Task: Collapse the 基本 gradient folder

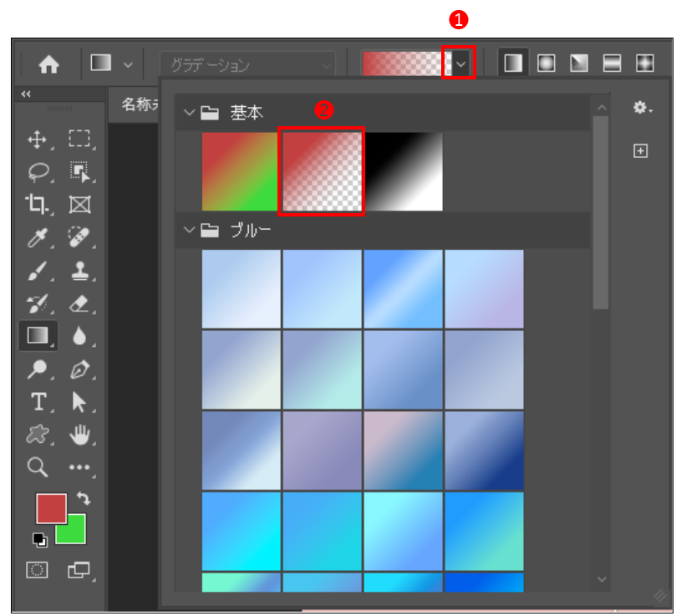Action: [x=188, y=113]
